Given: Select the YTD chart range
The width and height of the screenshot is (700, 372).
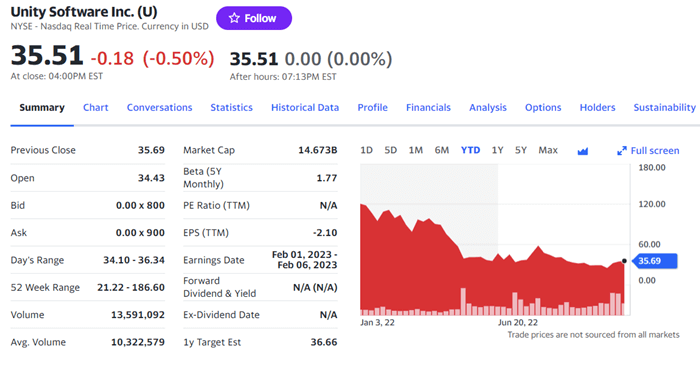Looking at the screenshot, I should tap(471, 150).
